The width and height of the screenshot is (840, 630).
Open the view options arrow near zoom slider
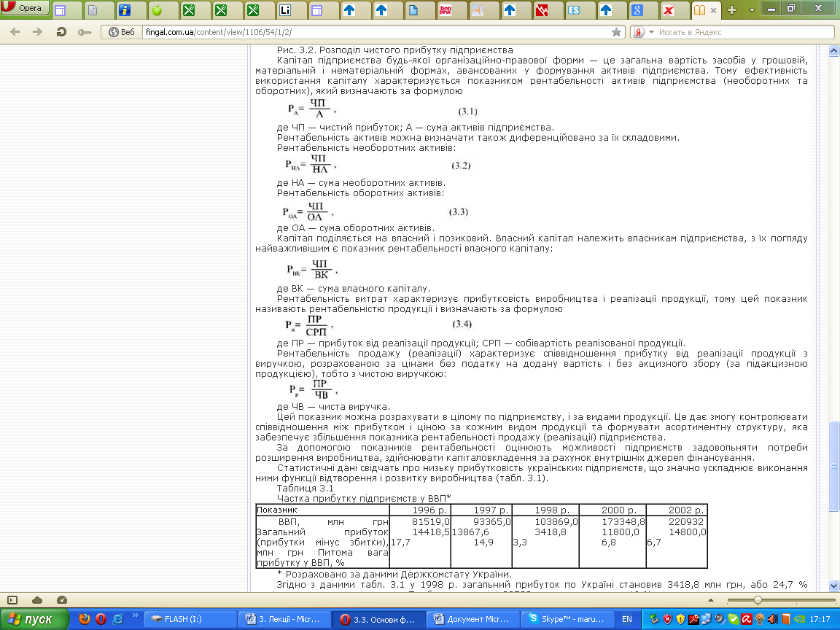tap(711, 600)
